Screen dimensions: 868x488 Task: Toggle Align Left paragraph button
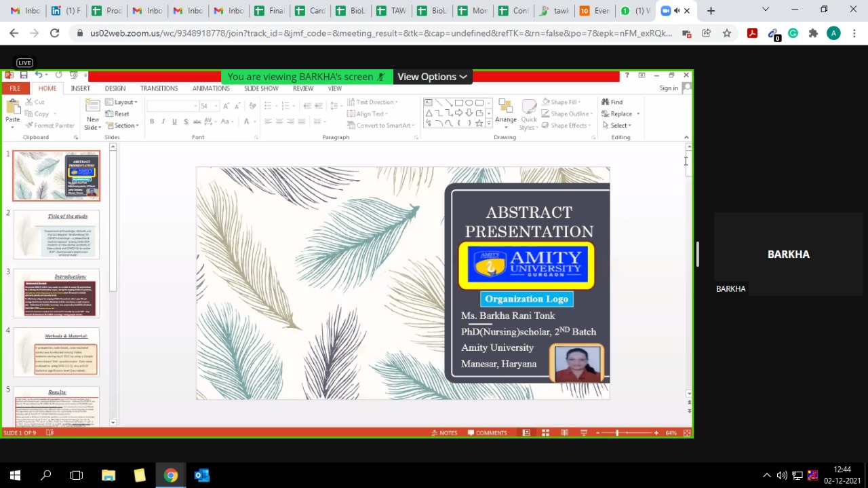click(268, 121)
